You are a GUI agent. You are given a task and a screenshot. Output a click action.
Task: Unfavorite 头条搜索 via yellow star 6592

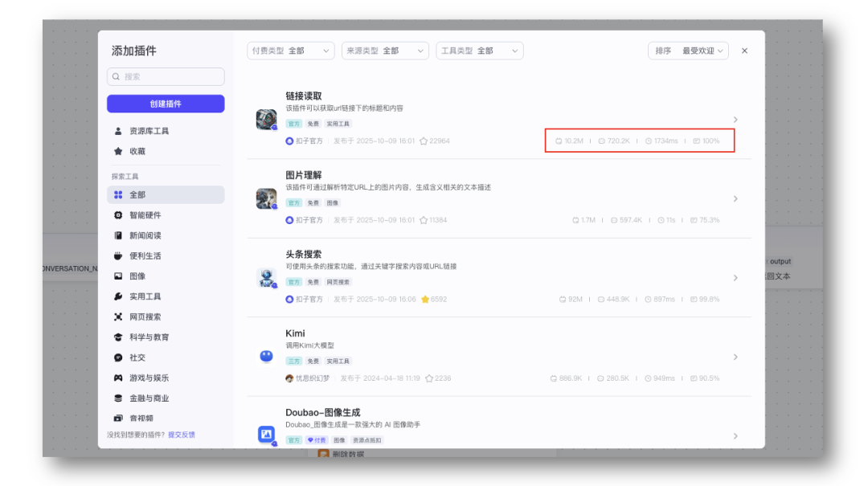point(425,300)
